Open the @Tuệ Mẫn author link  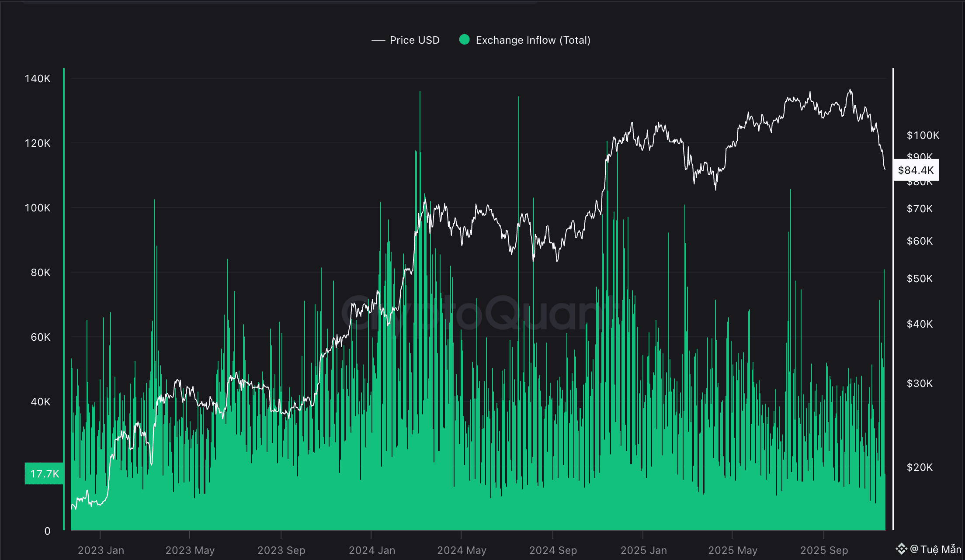tap(936, 549)
